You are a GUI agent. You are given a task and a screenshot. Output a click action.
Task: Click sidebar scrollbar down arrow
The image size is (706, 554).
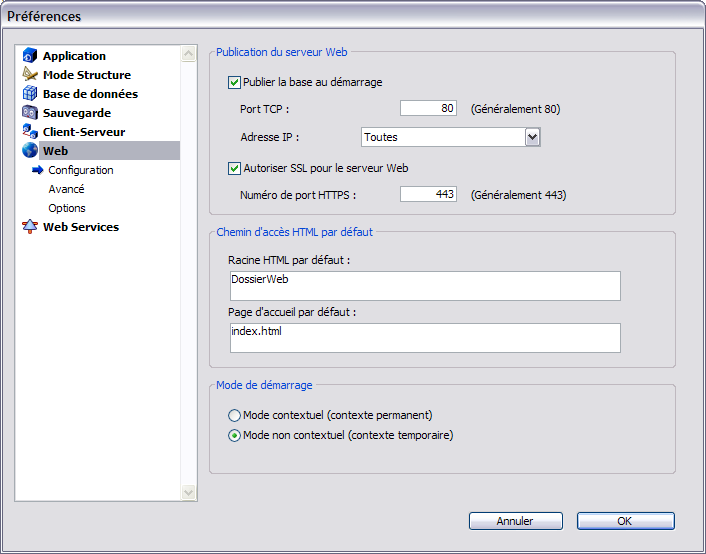coord(189,492)
